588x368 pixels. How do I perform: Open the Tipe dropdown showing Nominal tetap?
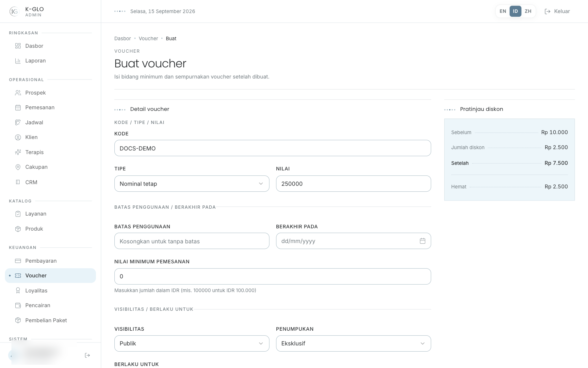coord(192,184)
